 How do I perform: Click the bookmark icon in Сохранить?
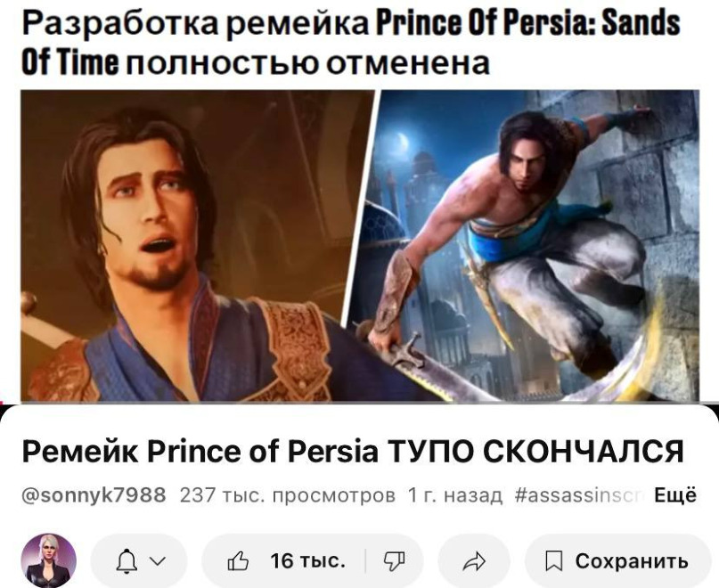[x=553, y=561]
